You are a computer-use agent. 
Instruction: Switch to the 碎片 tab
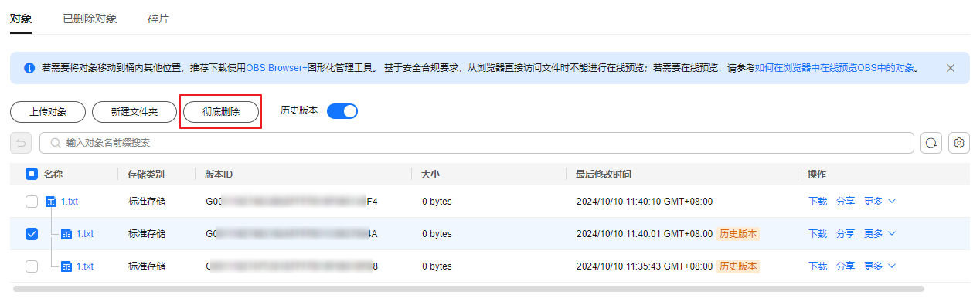158,19
